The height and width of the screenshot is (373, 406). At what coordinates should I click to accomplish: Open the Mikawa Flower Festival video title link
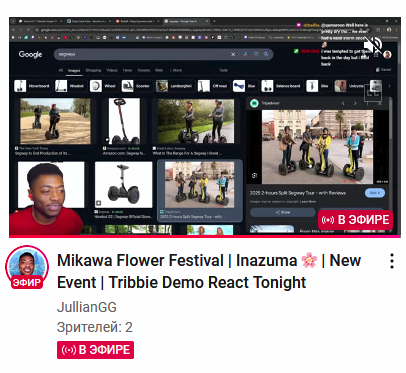[209, 271]
